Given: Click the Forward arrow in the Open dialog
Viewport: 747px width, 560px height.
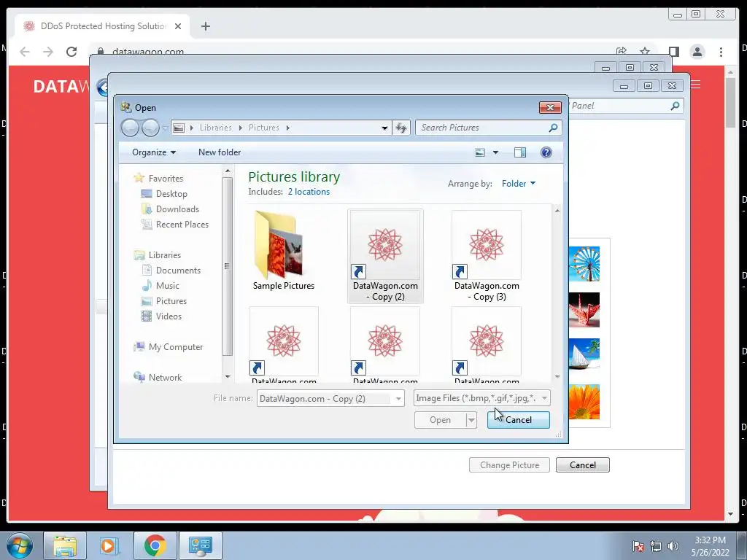Looking at the screenshot, I should point(150,128).
